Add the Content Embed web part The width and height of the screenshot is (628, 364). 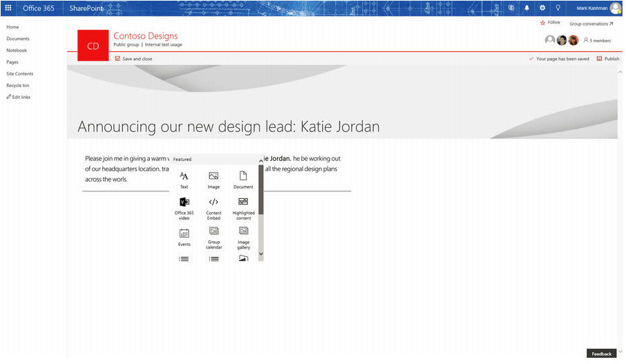[x=213, y=208]
